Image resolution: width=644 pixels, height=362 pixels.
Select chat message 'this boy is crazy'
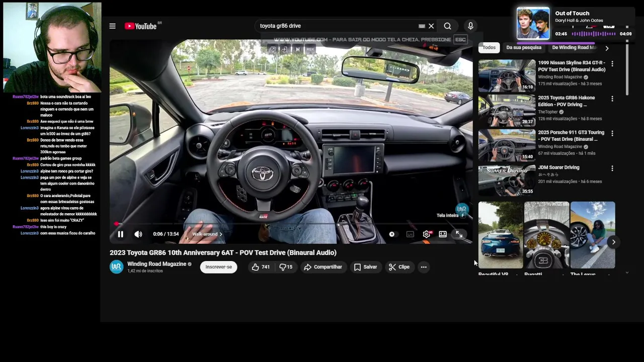[53, 227]
